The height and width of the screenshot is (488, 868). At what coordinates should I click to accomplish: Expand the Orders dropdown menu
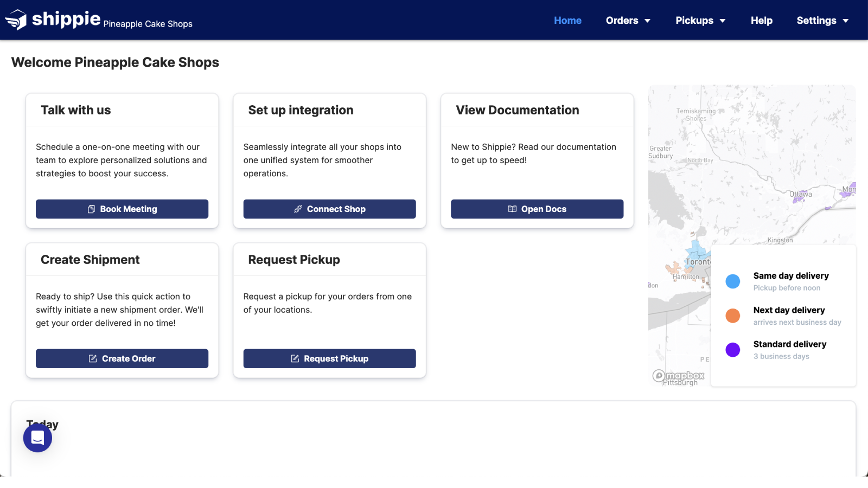point(628,20)
